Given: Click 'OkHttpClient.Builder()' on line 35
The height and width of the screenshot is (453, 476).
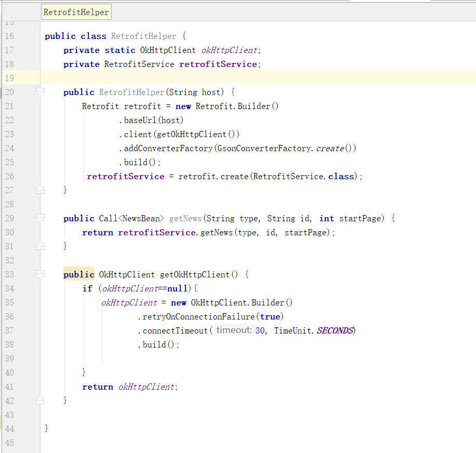Looking at the screenshot, I should click(x=242, y=303).
